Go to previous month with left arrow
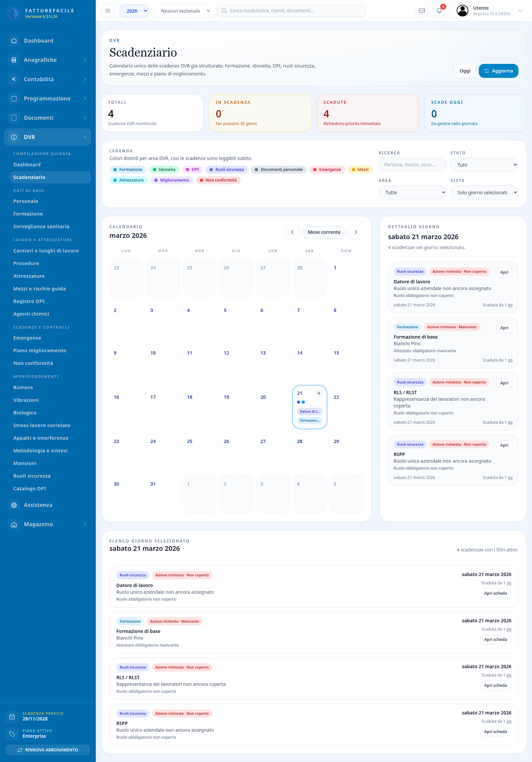The height and width of the screenshot is (762, 532). (292, 232)
